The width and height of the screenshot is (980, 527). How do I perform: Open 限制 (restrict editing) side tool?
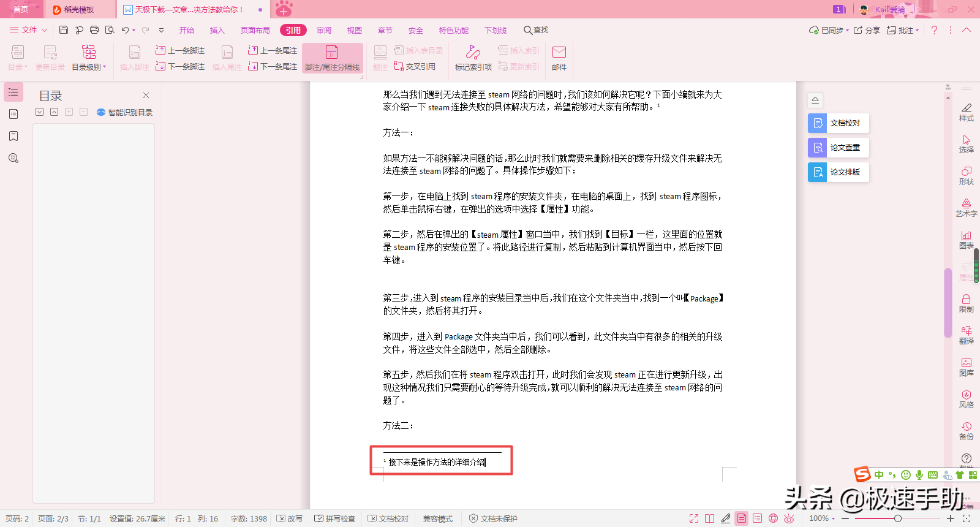click(x=966, y=303)
